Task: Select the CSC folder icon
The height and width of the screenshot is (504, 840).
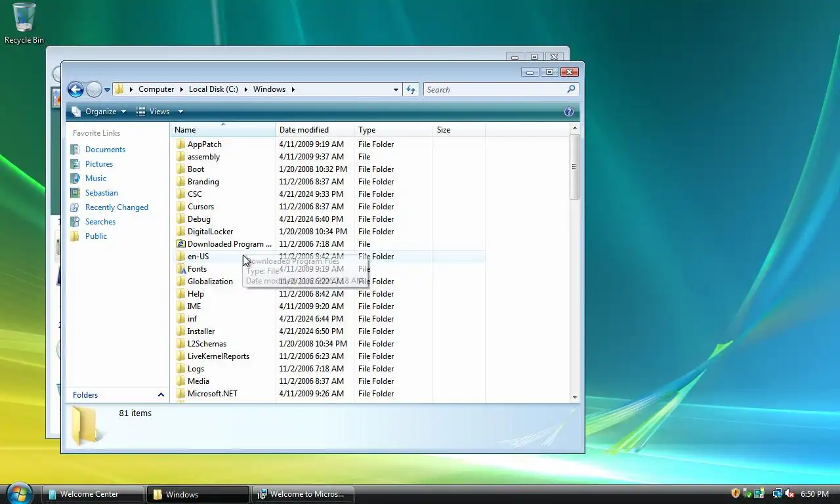Action: 181,194
